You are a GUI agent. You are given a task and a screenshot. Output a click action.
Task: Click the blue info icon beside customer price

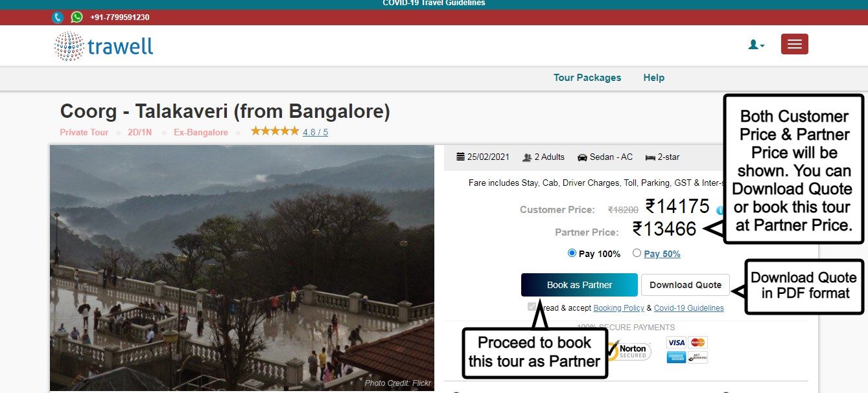coord(720,210)
